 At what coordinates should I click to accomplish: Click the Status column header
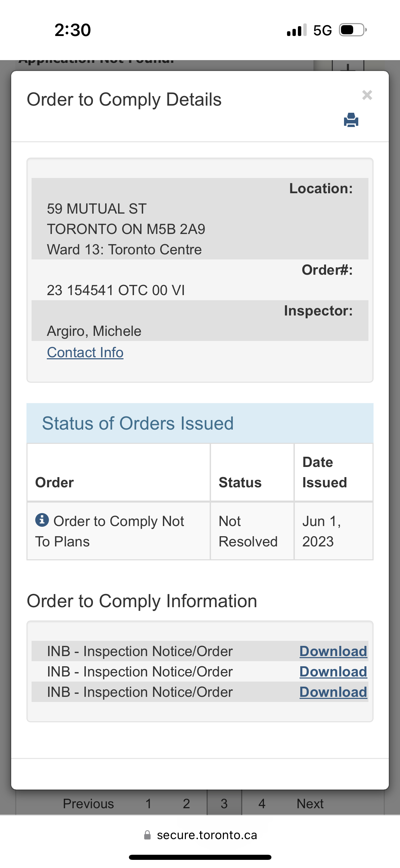[x=240, y=482]
